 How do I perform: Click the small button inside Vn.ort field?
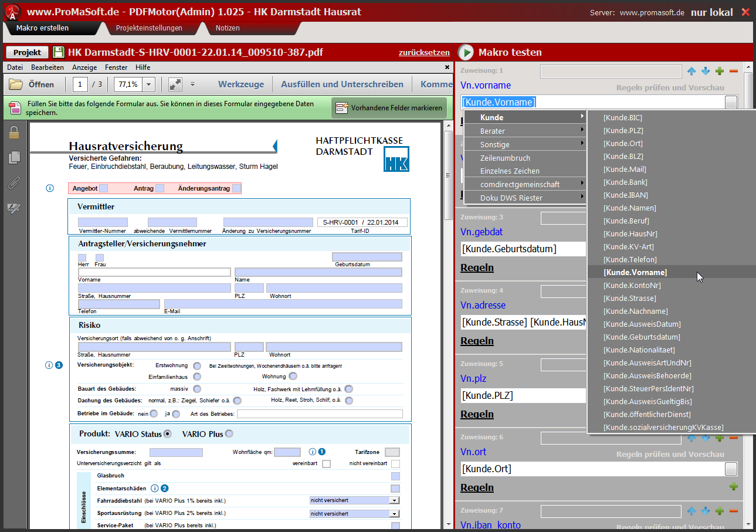(731, 469)
